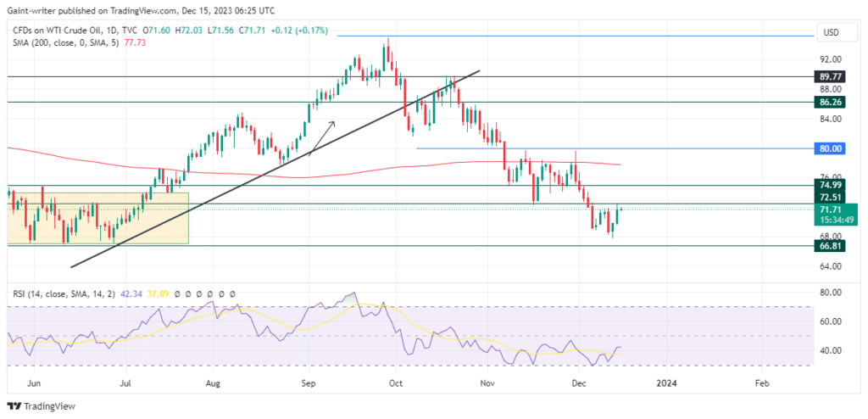Screen dimensions: 868x419
Task: Click the Gaint-writer published header text
Action: point(140,10)
